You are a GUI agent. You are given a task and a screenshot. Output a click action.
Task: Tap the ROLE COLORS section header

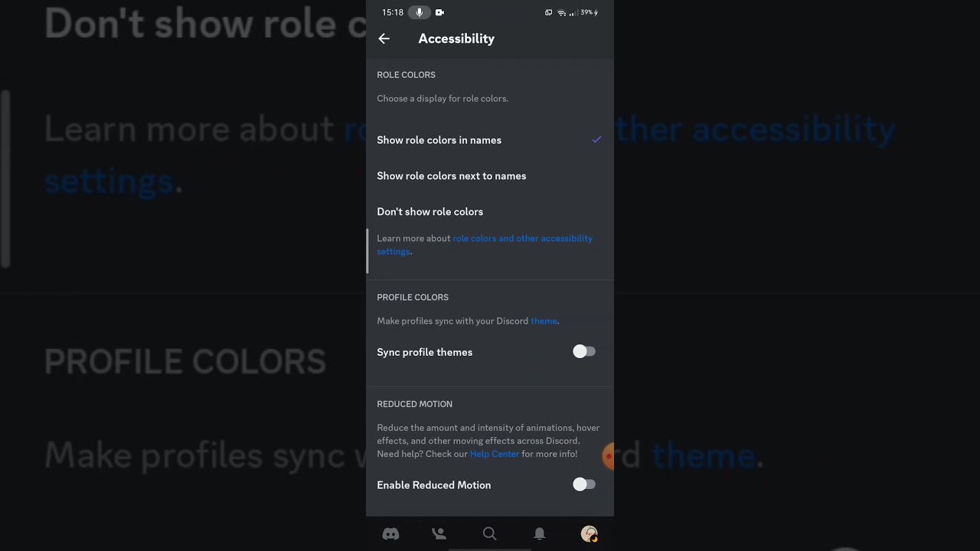point(407,75)
